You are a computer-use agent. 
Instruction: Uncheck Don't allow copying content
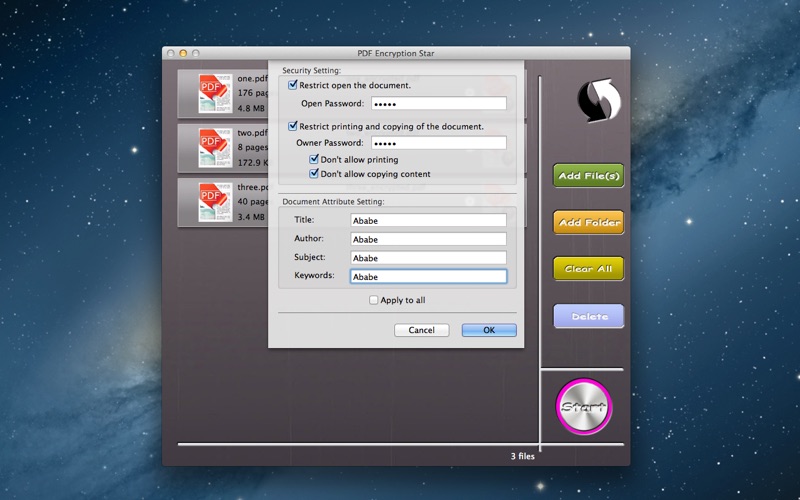(x=314, y=174)
